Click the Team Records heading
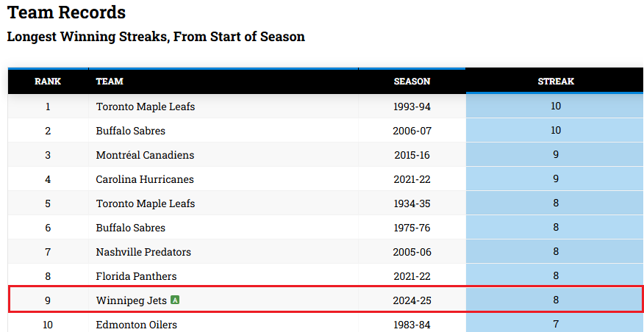This screenshot has width=644, height=332. (67, 12)
